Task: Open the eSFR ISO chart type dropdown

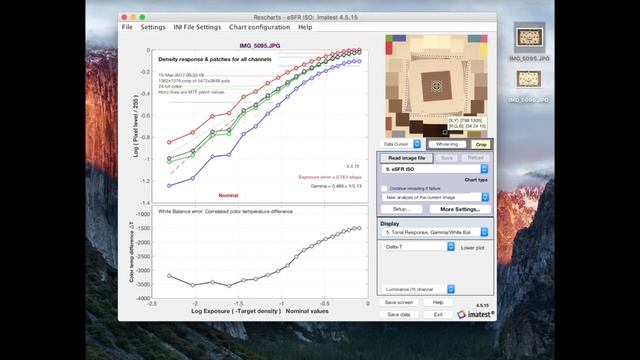Action: click(435, 169)
